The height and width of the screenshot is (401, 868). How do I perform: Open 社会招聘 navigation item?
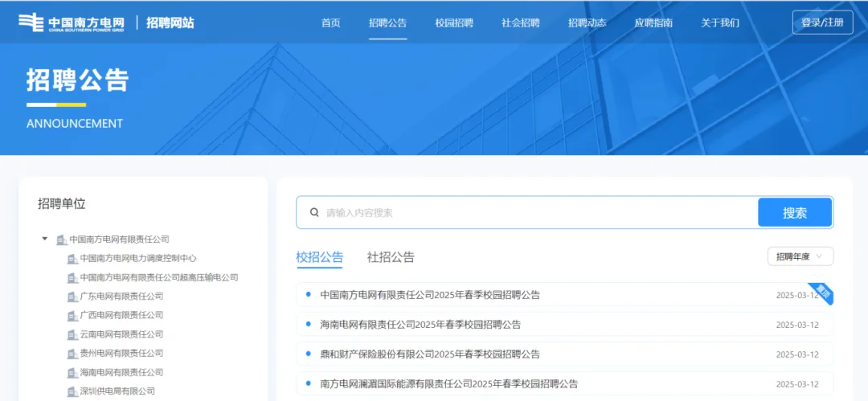tap(521, 23)
